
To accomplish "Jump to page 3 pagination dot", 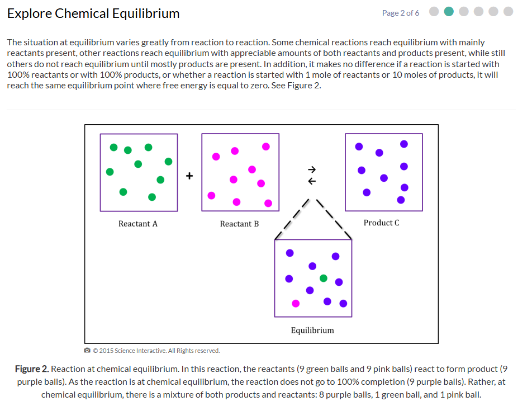I will (464, 12).
